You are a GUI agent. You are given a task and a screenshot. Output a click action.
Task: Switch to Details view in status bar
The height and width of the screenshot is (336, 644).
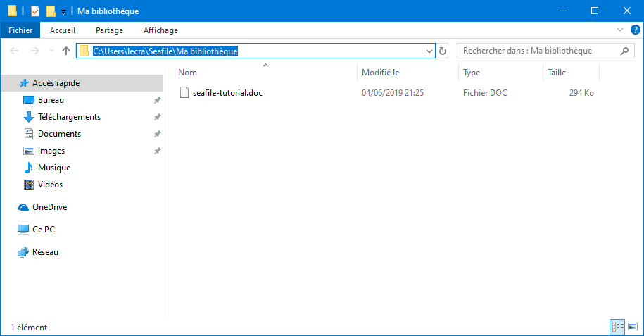617,327
